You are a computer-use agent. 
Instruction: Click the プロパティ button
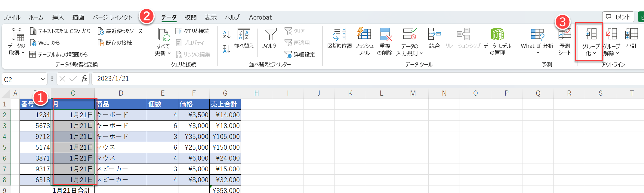[x=190, y=43]
